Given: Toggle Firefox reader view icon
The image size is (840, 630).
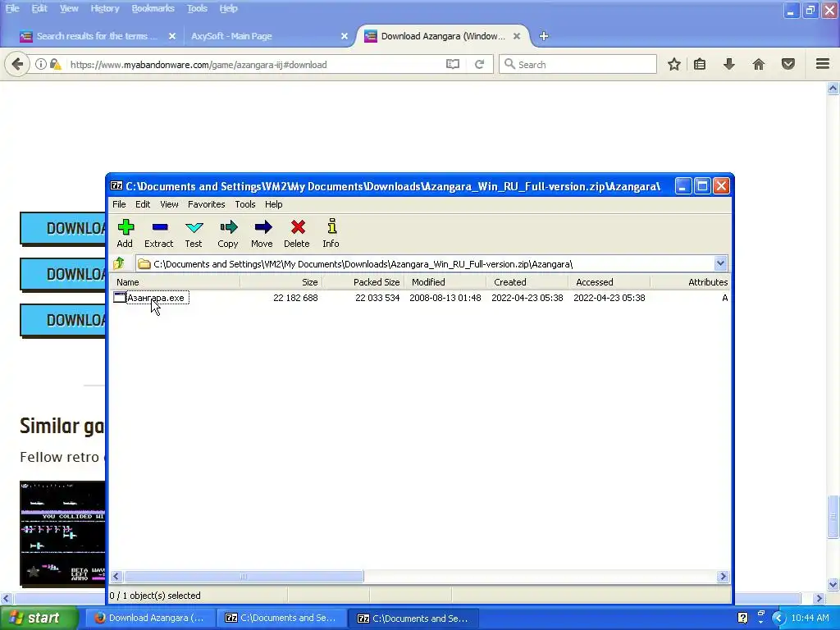Looking at the screenshot, I should point(453,64).
